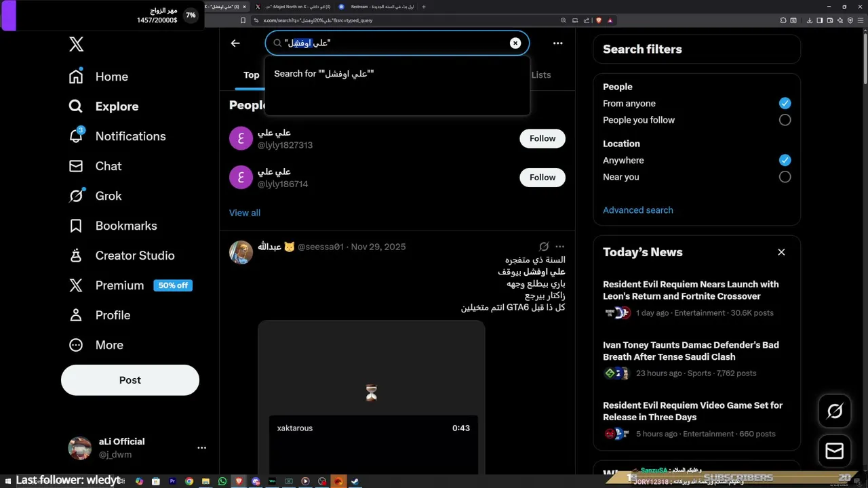This screenshot has height=488, width=868.
Task: Open the post's three-dot more menu
Action: [559, 247]
